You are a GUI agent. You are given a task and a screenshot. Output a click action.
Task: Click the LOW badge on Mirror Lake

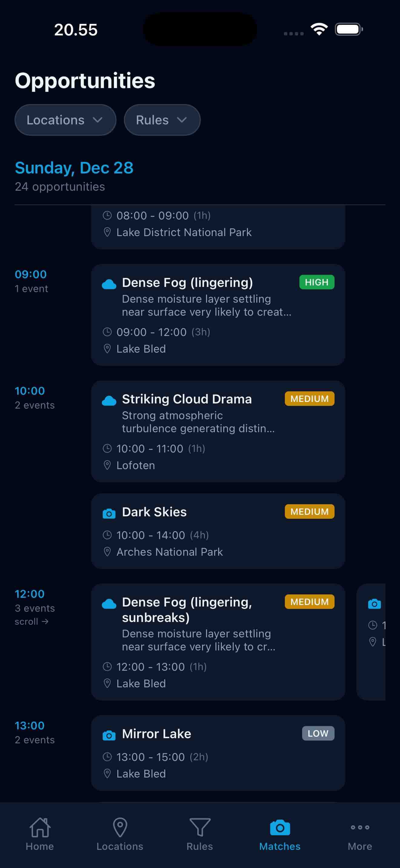[318, 733]
